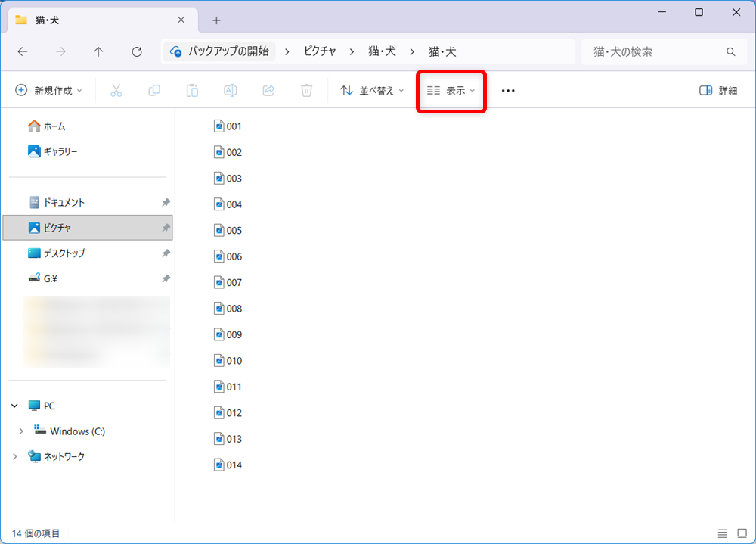Click inside the 猫・犬の検索 search box
Image resolution: width=756 pixels, height=544 pixels.
(x=658, y=51)
